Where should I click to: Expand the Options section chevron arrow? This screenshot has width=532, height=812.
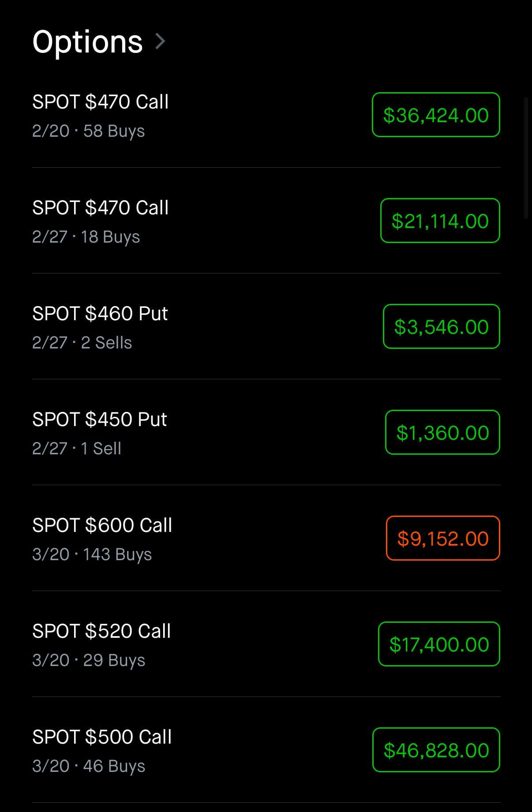pos(161,41)
